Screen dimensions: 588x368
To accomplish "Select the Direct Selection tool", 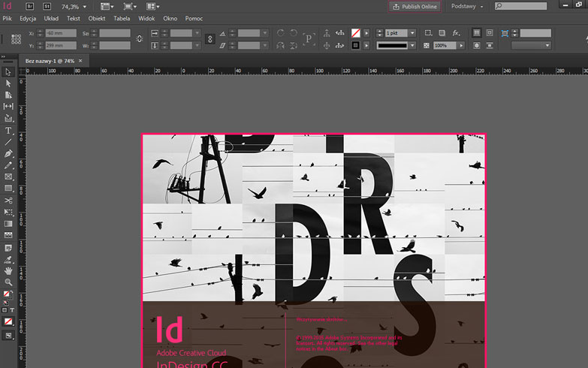I will click(x=8, y=83).
